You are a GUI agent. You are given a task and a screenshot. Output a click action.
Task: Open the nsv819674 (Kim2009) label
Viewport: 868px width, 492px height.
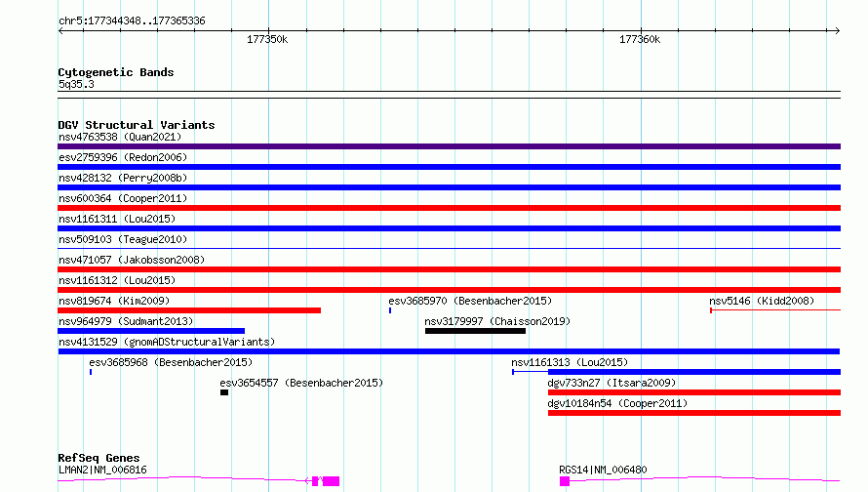(x=114, y=301)
